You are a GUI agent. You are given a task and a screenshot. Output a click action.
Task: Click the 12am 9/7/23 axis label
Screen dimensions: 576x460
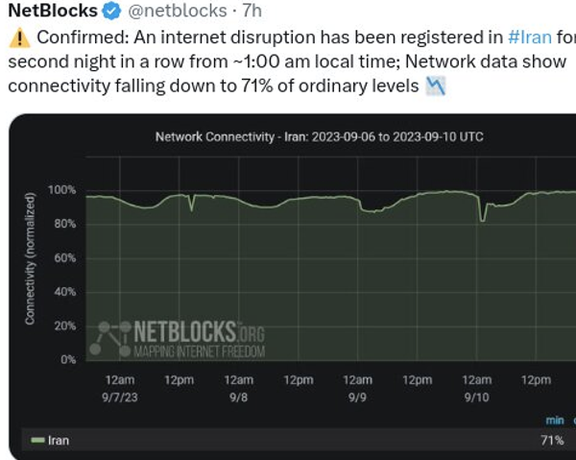[120, 388]
